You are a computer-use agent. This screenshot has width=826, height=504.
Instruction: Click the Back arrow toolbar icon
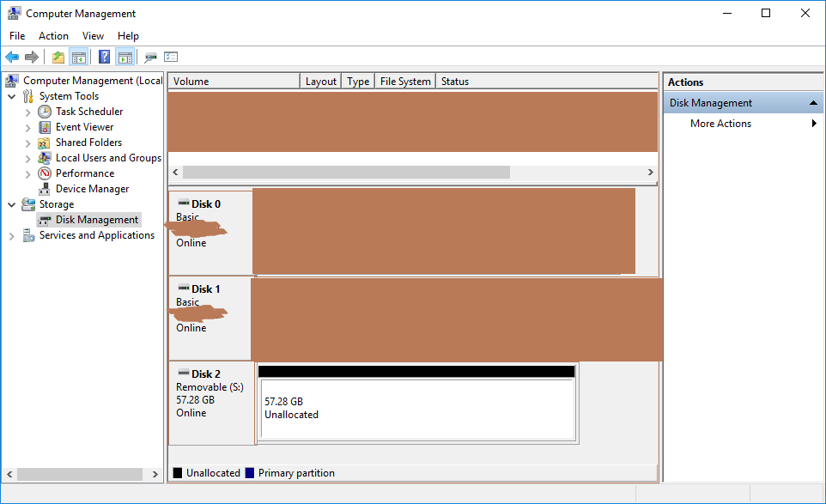12,57
